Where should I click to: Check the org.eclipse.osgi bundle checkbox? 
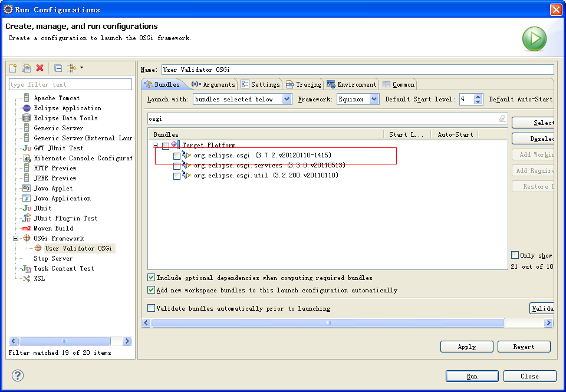tap(177, 156)
